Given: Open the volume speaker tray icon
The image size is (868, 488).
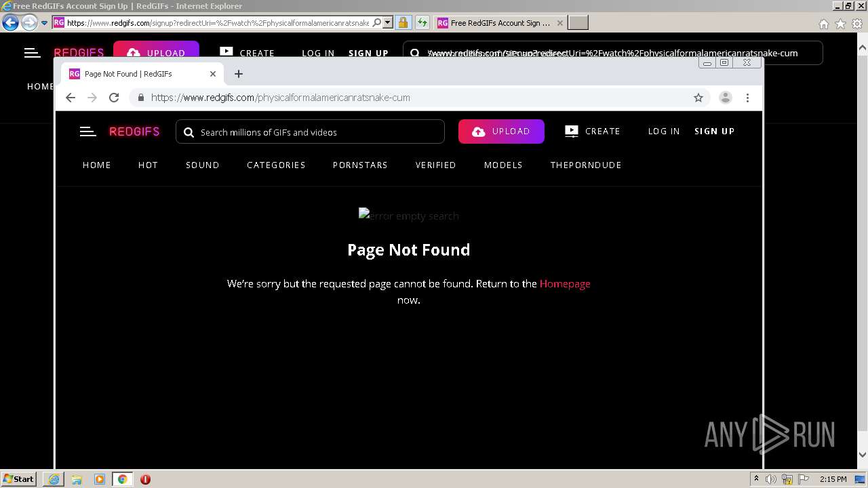Looking at the screenshot, I should 771,479.
